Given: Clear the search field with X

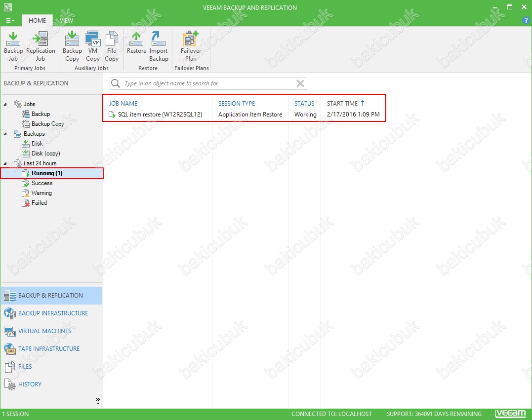Looking at the screenshot, I should tap(300, 83).
